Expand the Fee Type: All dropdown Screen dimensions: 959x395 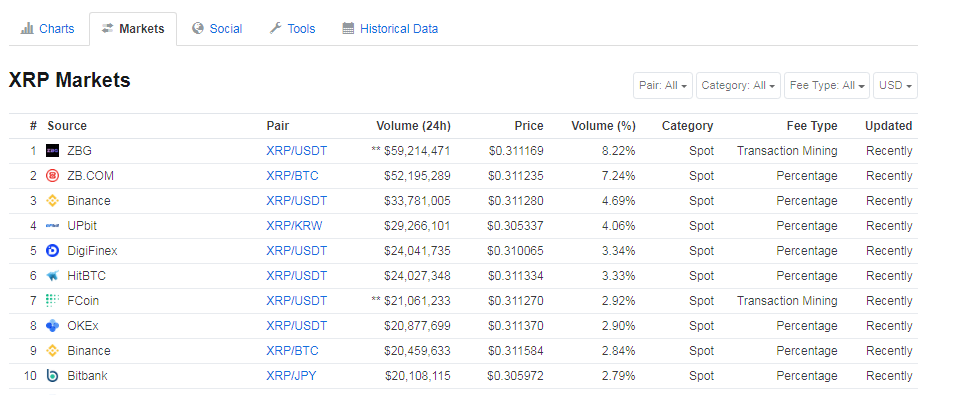(x=827, y=86)
